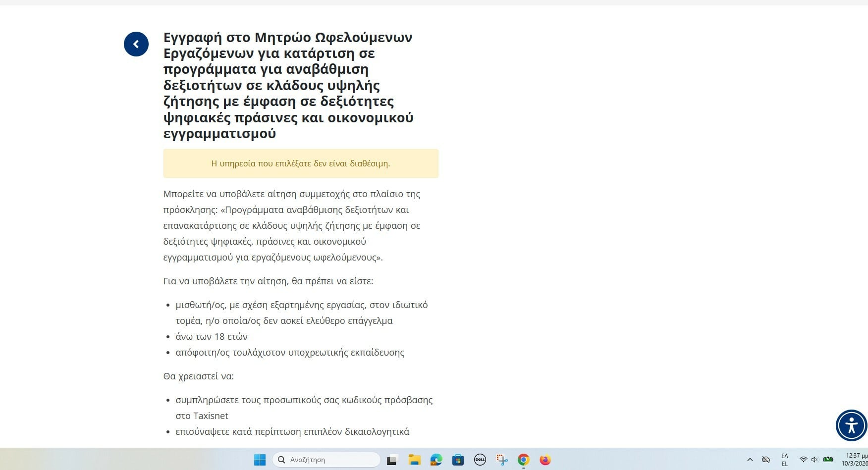The width and height of the screenshot is (868, 470).
Task: Open the clock and date panel
Action: [856, 460]
